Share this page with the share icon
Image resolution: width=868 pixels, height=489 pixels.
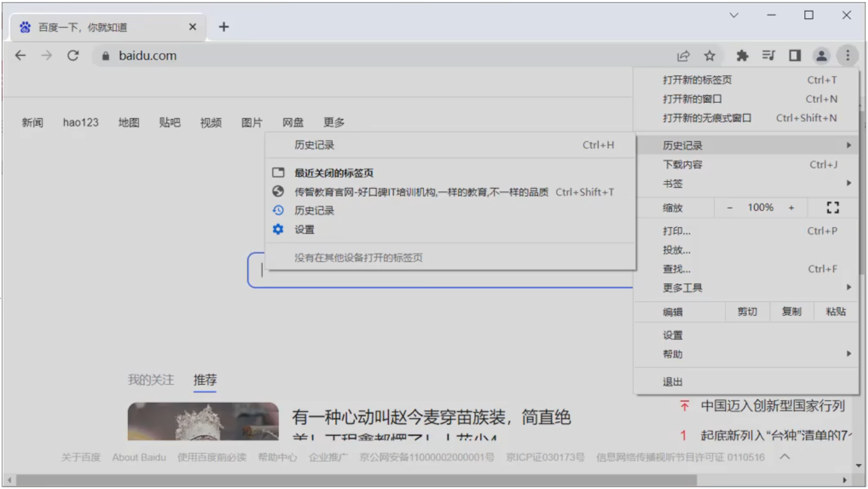pos(683,56)
